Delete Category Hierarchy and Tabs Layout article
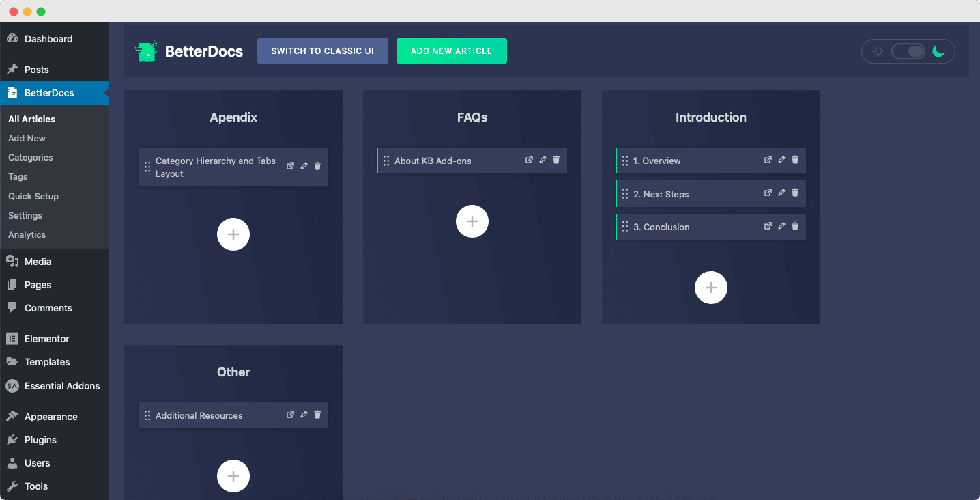Screen dimensions: 980x500 (317, 166)
